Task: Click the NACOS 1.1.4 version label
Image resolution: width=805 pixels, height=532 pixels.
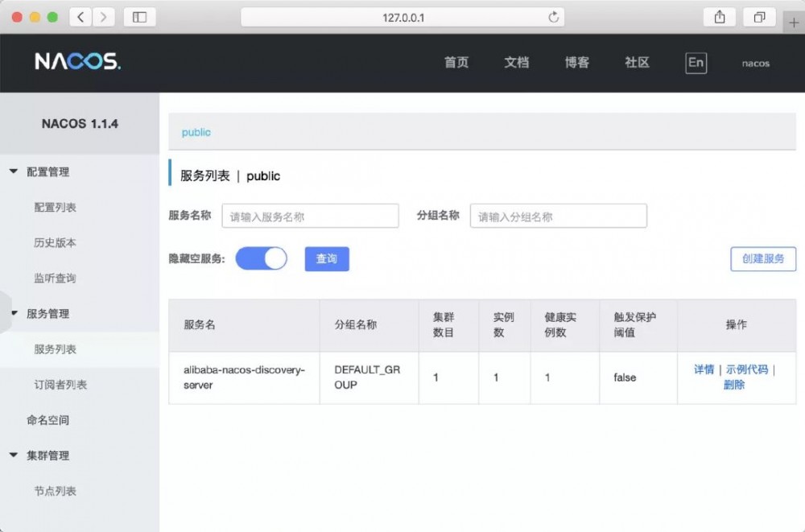Action: 80,124
